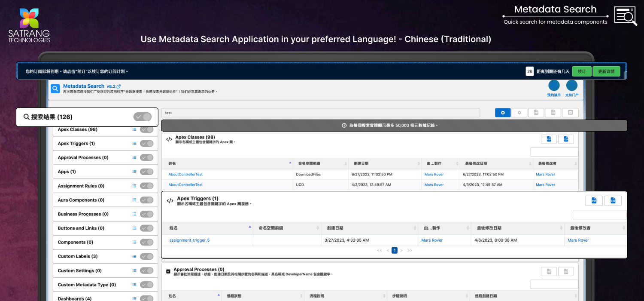Toggle the Apps (1) switch
Screen dimensions: 644x301
pos(146,172)
